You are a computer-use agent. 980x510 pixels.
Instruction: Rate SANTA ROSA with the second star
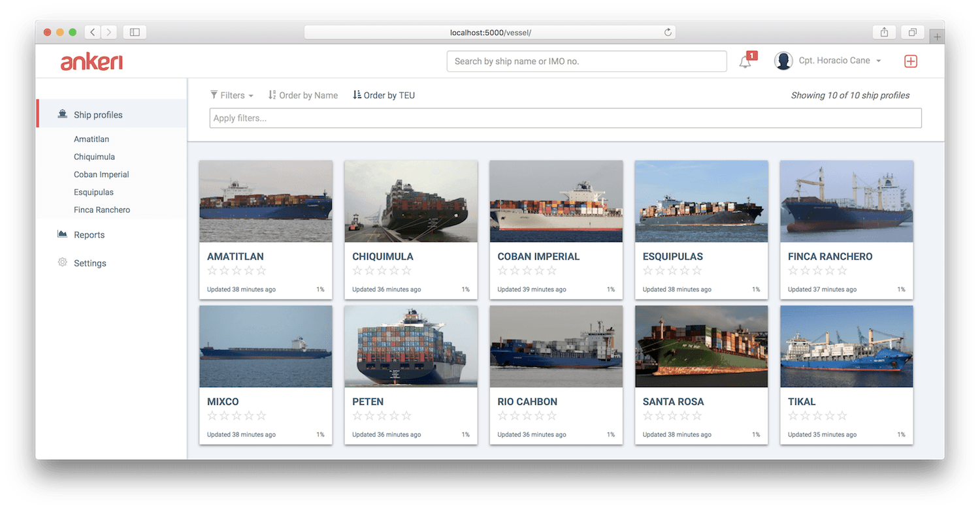coord(660,415)
